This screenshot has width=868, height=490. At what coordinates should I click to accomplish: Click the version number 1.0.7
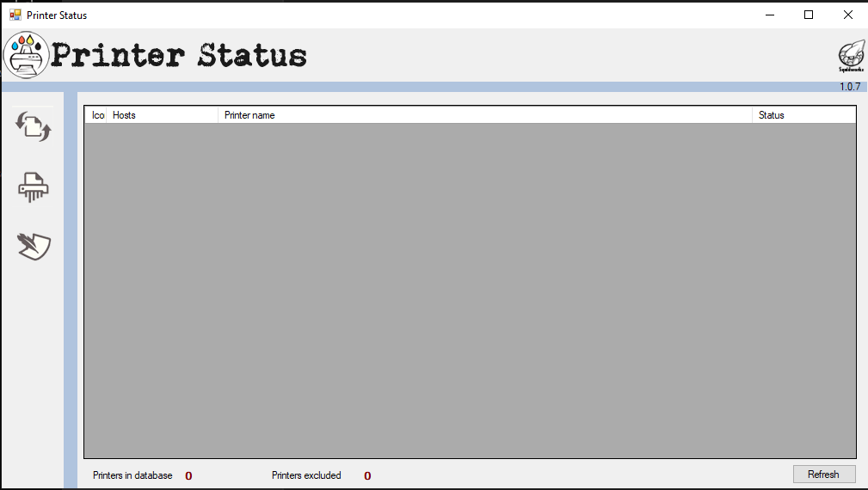point(849,87)
